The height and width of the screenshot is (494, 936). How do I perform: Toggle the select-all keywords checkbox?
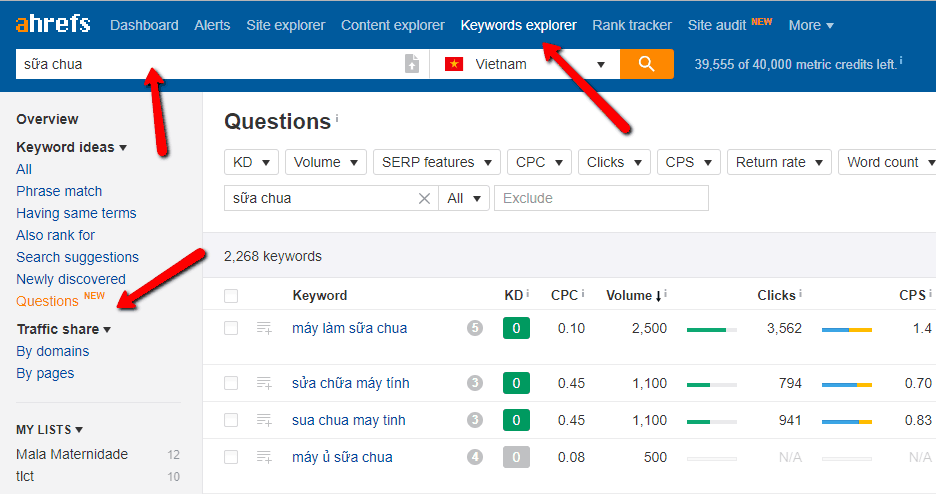[x=232, y=296]
